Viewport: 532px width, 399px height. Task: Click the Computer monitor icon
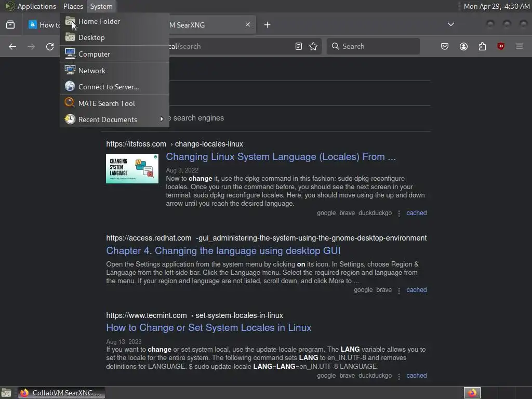coord(70,54)
